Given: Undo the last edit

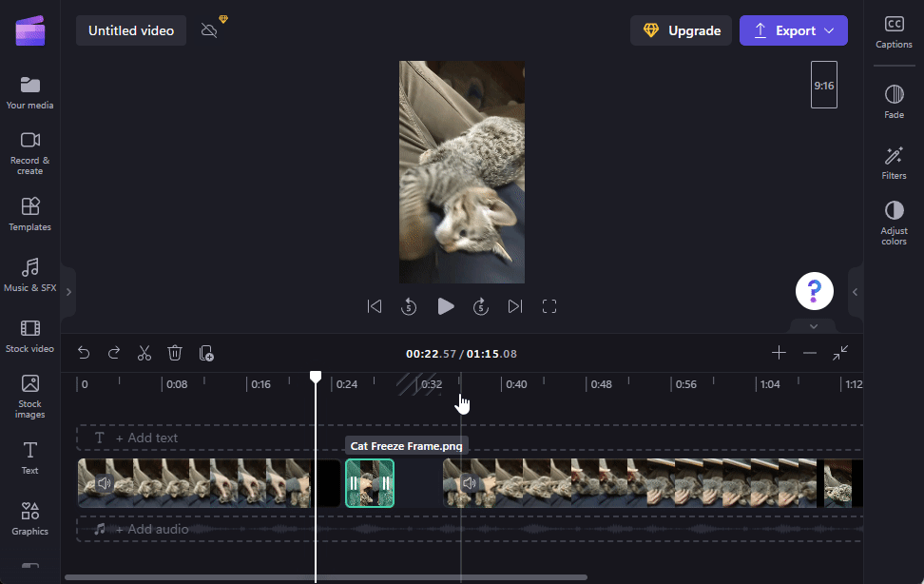Looking at the screenshot, I should click(84, 353).
